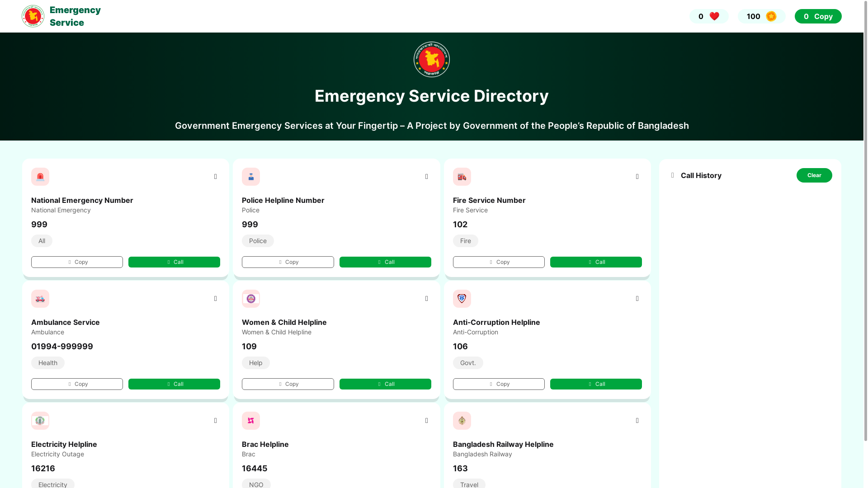The image size is (868, 488).
Task: Click the Ambulance Service vehicle icon
Action: point(40,299)
